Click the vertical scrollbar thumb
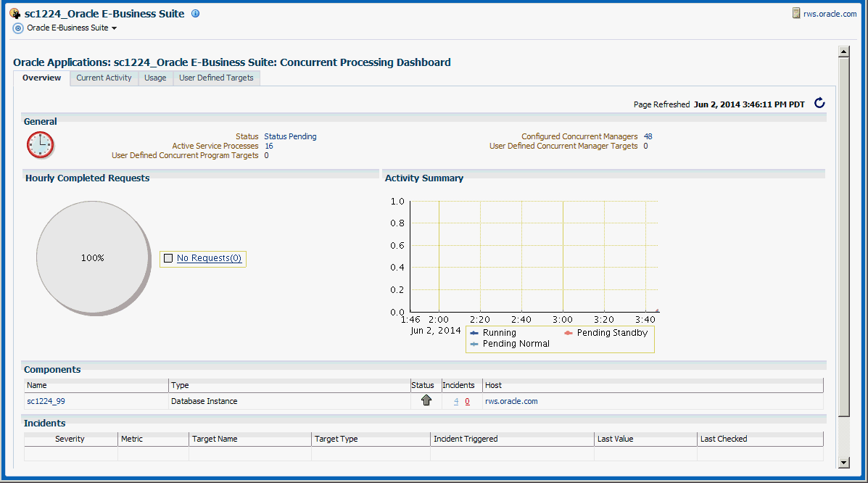 coord(843,236)
